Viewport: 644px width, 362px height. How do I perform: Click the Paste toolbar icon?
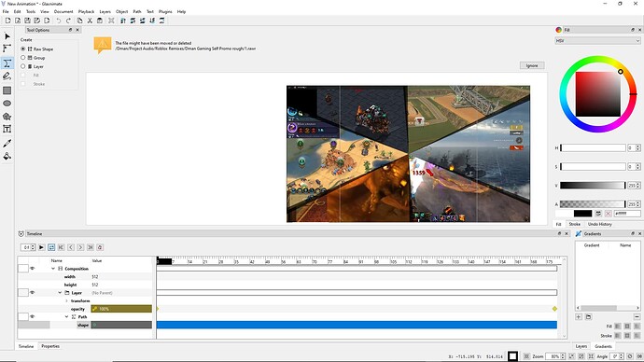coord(100,21)
